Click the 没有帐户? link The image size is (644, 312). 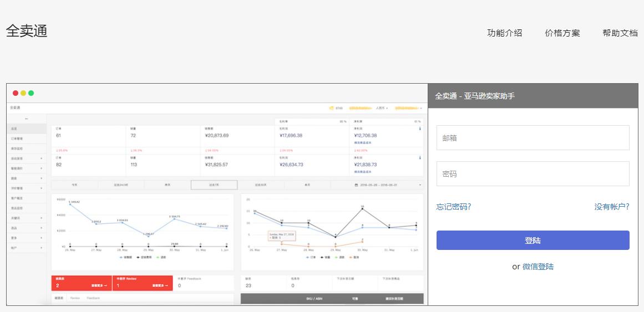(612, 207)
